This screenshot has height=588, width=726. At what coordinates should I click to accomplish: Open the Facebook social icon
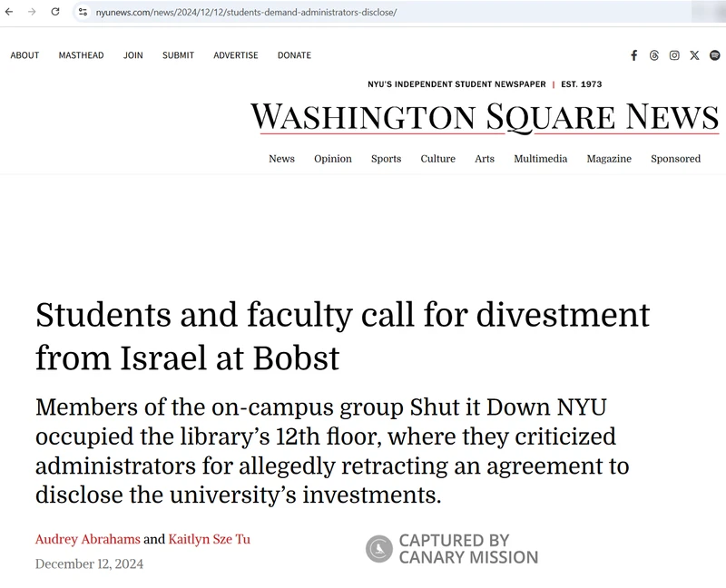click(633, 55)
